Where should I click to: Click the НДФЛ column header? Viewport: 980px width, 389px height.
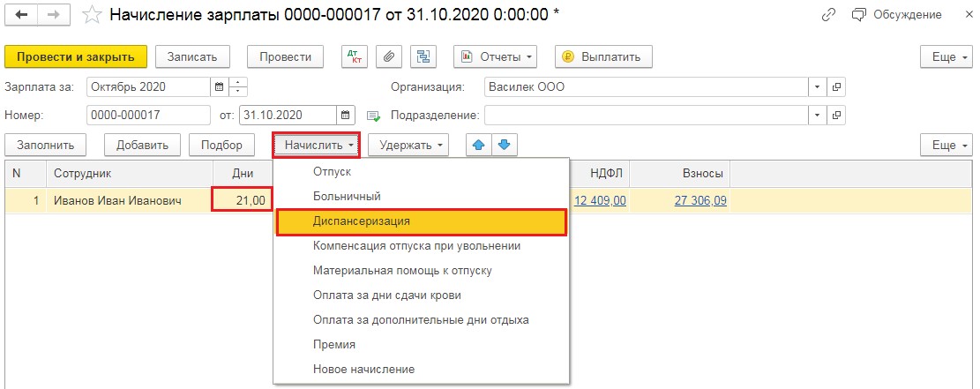(599, 173)
